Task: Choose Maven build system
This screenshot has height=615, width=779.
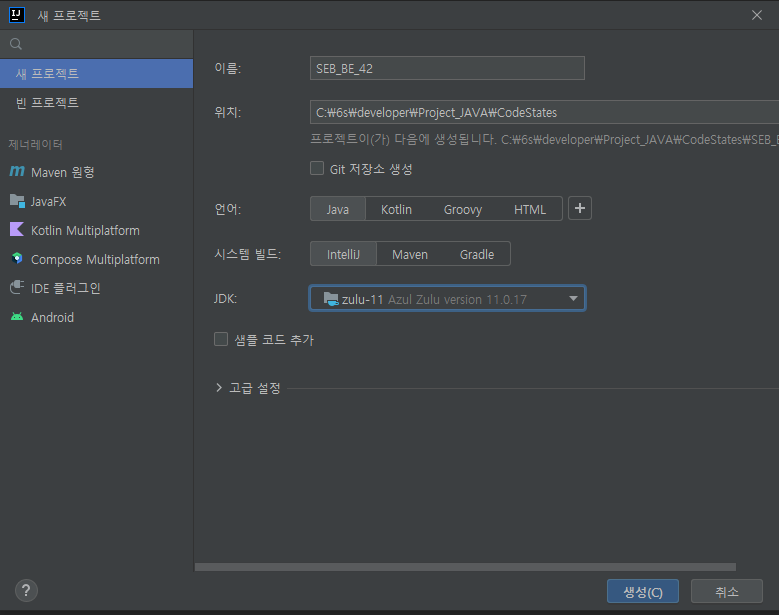Action: pos(410,254)
